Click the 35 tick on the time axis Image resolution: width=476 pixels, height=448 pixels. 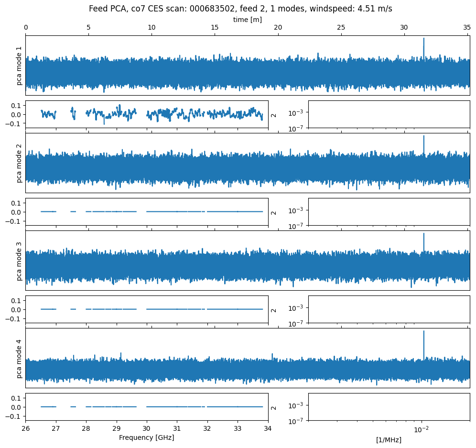point(467,28)
